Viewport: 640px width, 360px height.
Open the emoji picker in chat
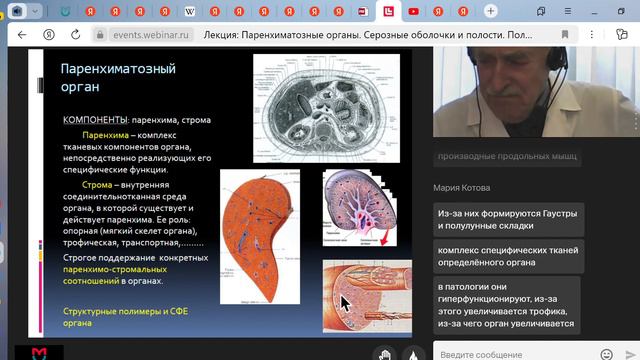(607, 354)
